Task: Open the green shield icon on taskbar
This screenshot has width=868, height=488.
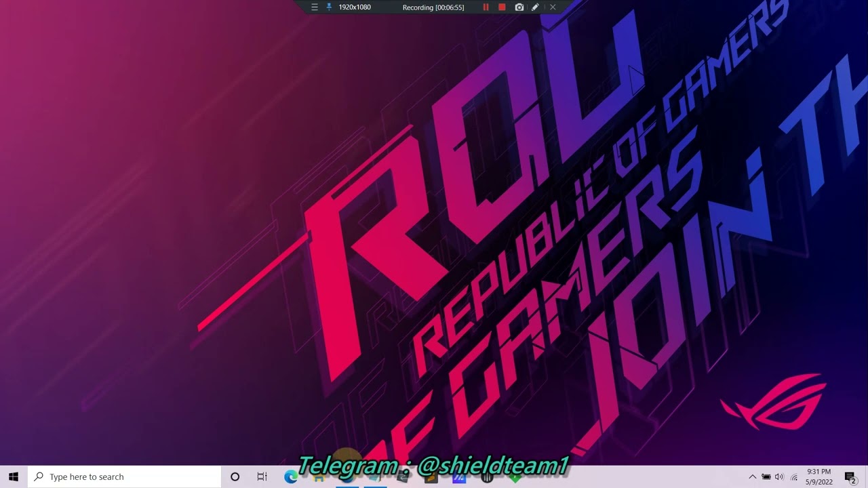Action: (x=515, y=477)
